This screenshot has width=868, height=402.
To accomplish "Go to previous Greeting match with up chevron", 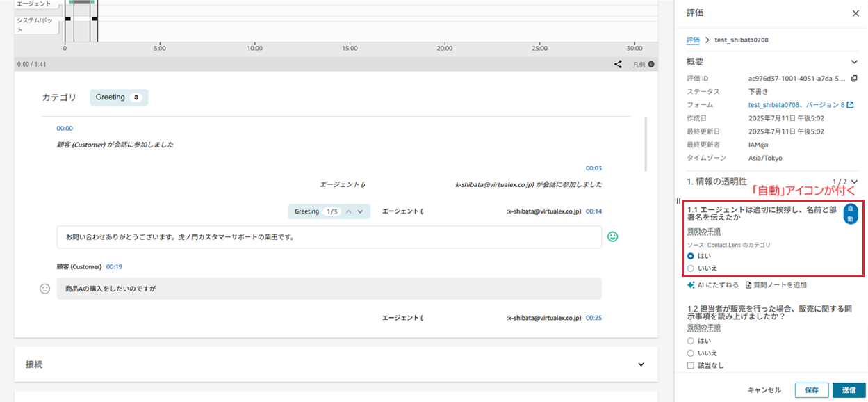I will (349, 211).
